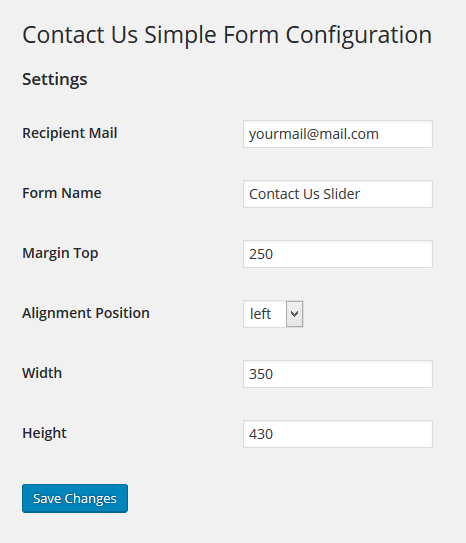Click the Margin Top label
The width and height of the screenshot is (466, 543).
(x=60, y=253)
